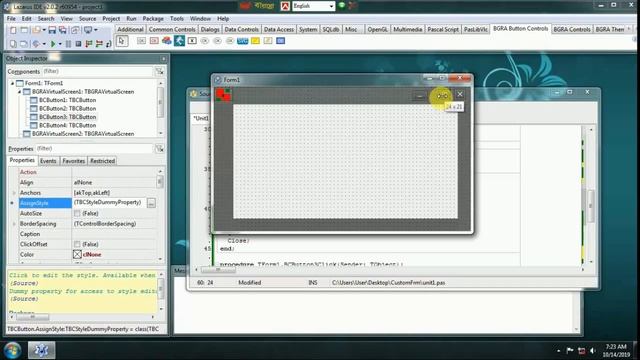This screenshot has height=360, width=640.
Task: Click the ellipsis button beside AssignStyle
Action: tap(151, 203)
